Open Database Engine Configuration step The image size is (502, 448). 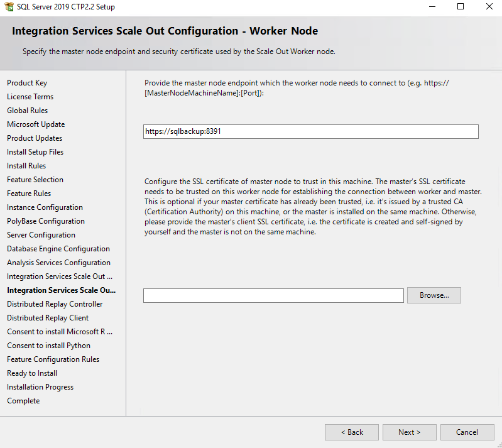pos(58,249)
